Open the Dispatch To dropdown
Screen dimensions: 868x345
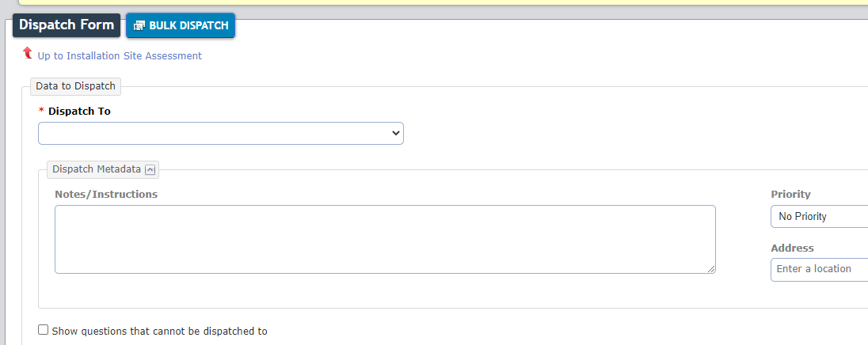pos(221,133)
